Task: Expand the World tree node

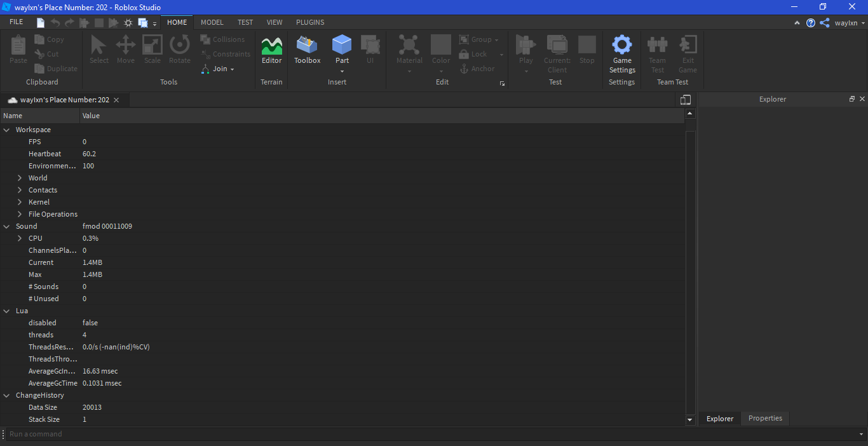Action: point(20,178)
